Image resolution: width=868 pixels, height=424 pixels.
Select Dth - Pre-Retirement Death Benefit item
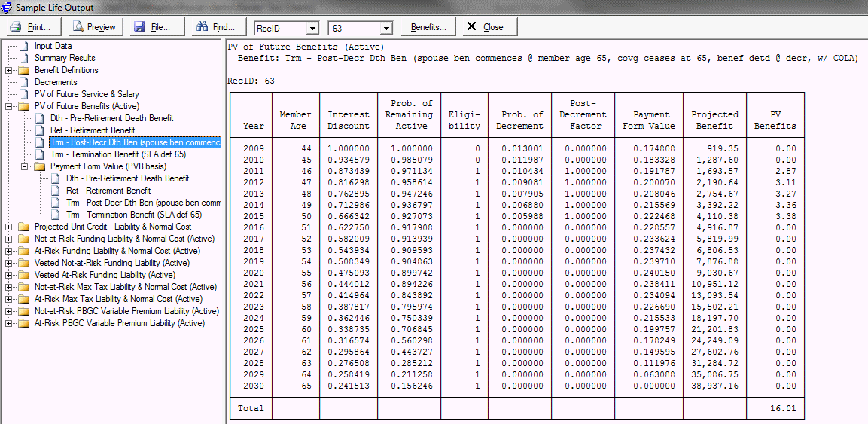point(111,118)
